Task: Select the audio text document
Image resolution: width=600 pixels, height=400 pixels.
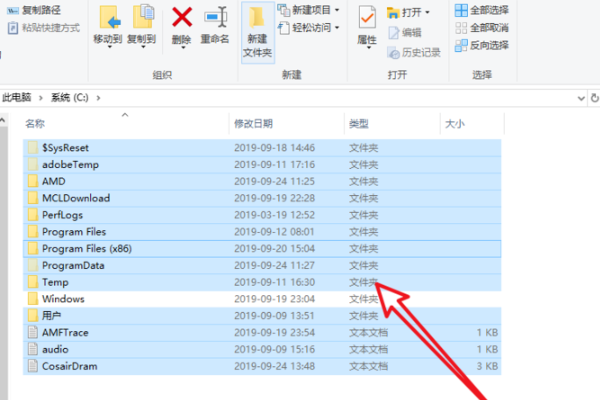Action: click(x=262, y=349)
